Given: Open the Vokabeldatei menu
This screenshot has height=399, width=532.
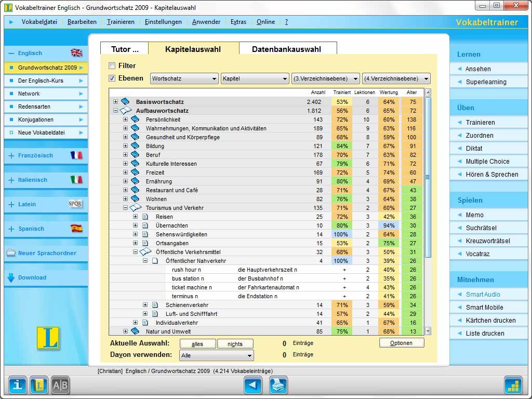Looking at the screenshot, I should pyautogui.click(x=39, y=22).
